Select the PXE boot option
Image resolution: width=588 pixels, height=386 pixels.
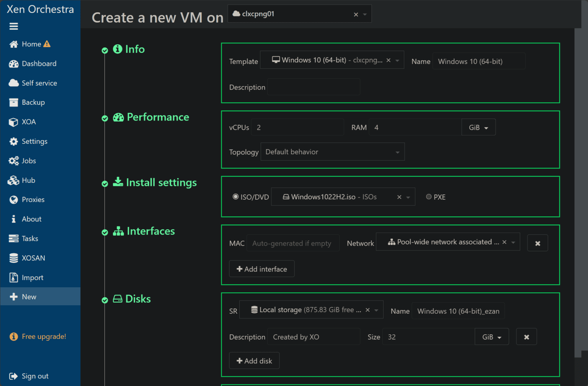point(429,197)
